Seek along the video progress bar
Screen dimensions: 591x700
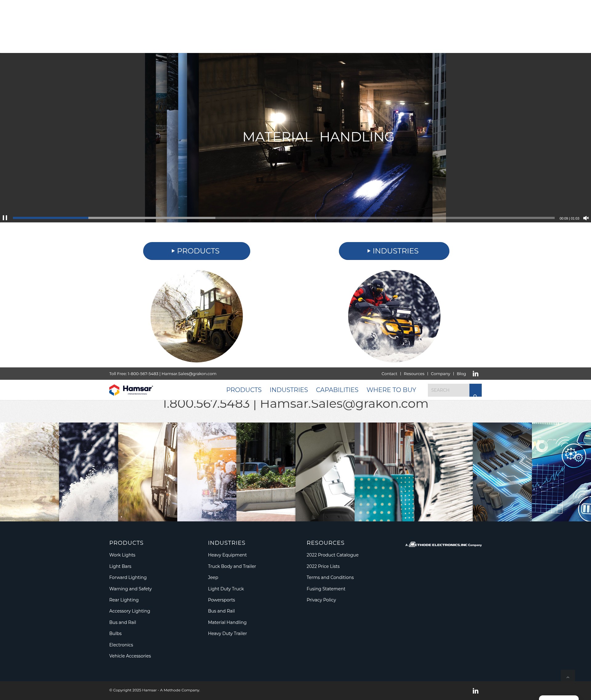coord(283,218)
